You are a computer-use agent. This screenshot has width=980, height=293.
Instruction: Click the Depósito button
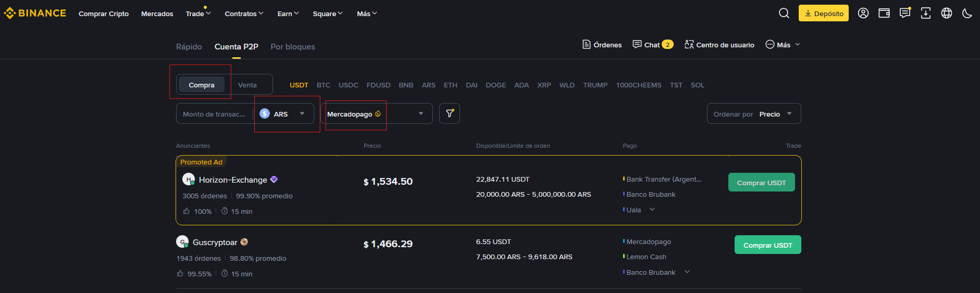[824, 13]
